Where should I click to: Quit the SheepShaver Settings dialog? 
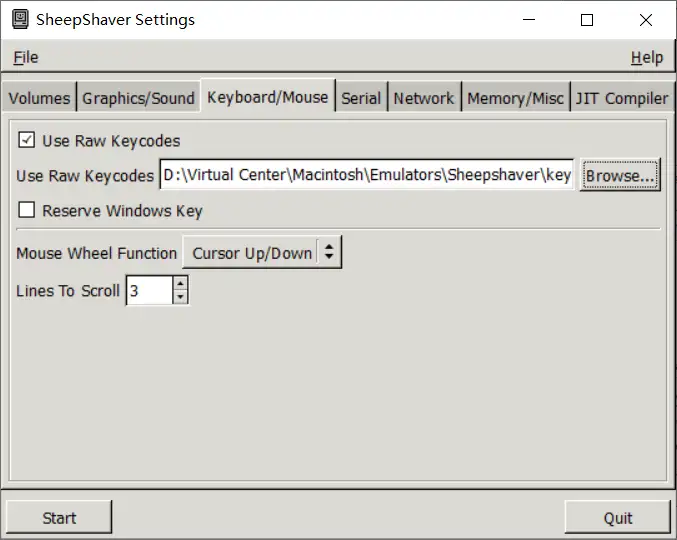tap(617, 517)
